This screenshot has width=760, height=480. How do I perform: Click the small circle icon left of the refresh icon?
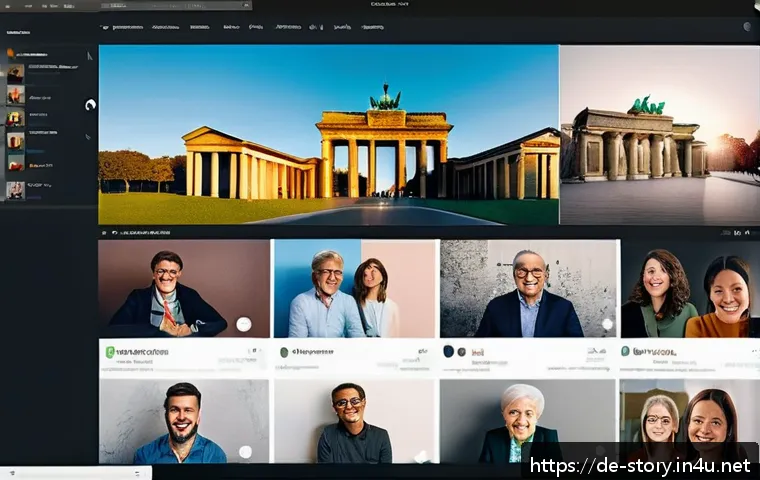click(104, 233)
